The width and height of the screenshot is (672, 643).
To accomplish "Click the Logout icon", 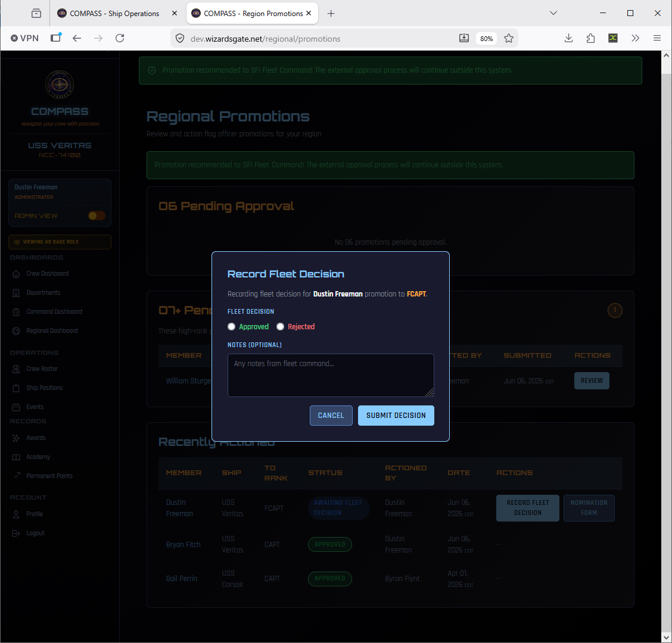I will point(16,533).
